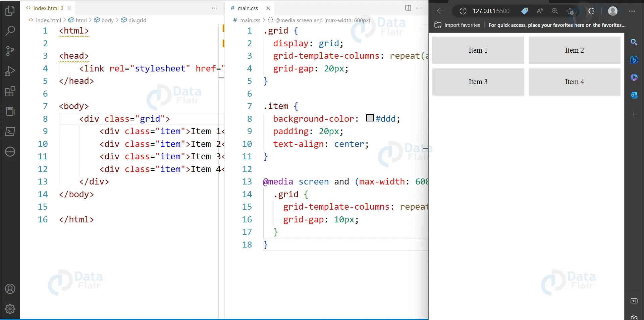644x320 pixels.
Task: Open the browser profile avatar
Action: [x=613, y=11]
